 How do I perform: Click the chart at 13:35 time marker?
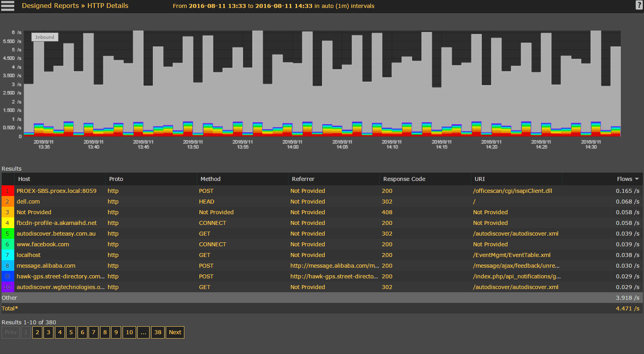[x=44, y=144]
